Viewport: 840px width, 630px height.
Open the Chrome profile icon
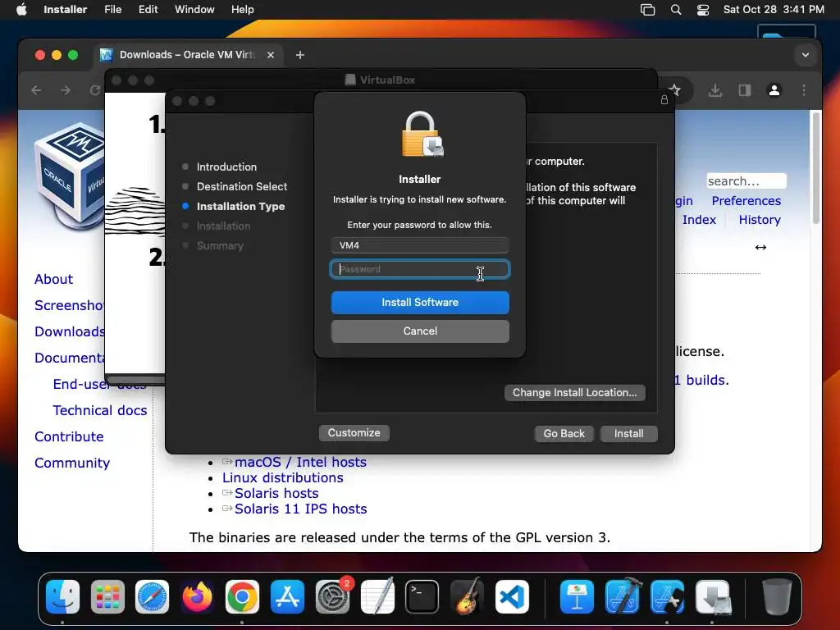click(774, 90)
